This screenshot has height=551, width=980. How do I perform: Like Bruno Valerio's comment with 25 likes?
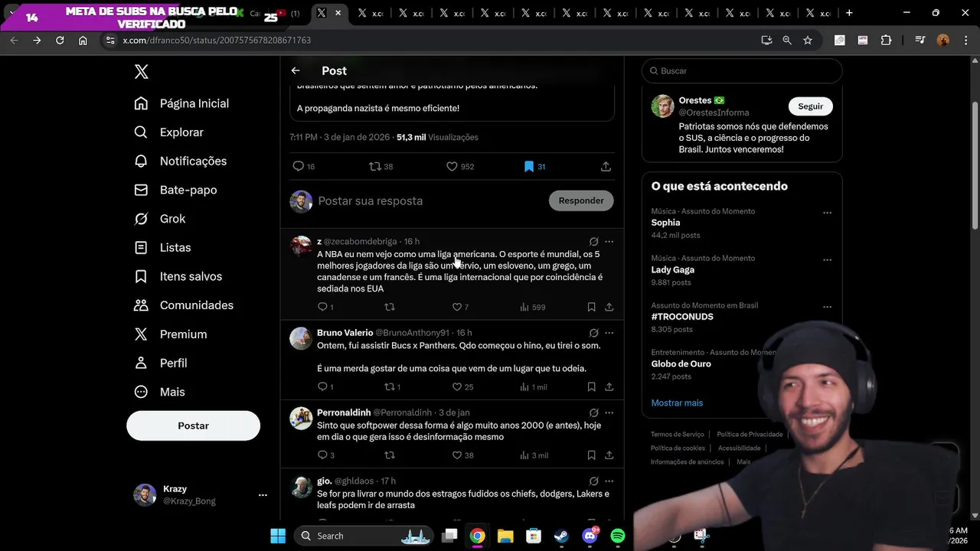(x=462, y=386)
